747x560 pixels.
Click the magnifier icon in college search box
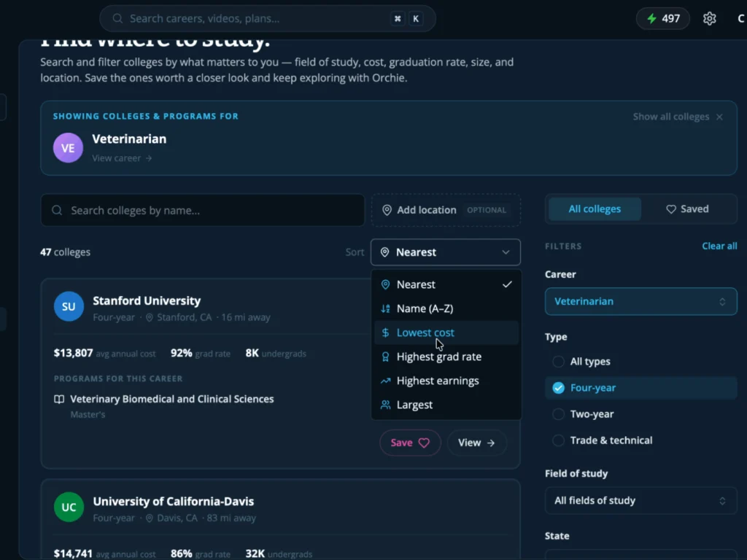[x=57, y=210]
